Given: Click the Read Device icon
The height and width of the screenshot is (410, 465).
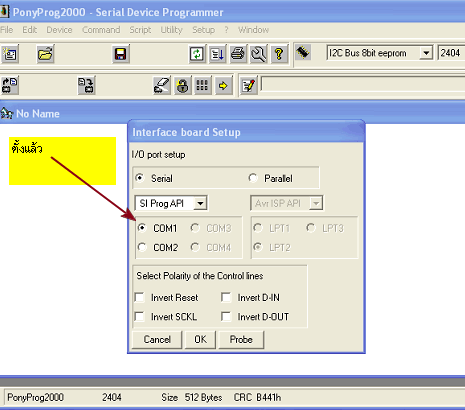Looking at the screenshot, I should 10,85.
